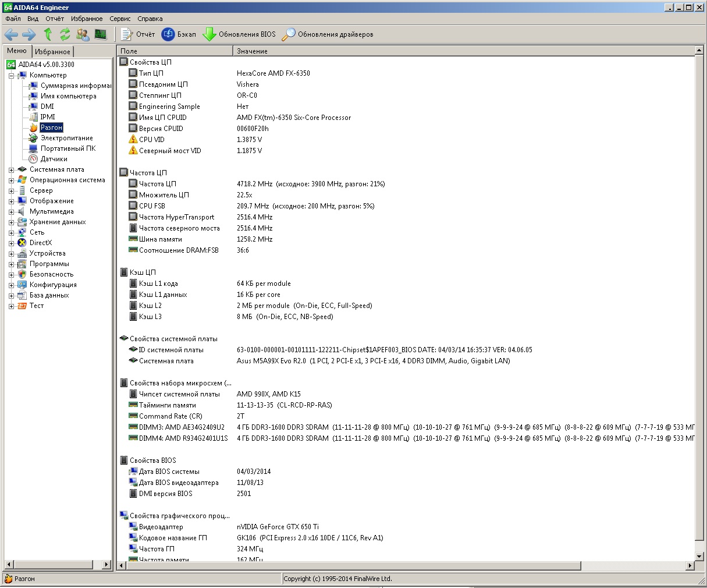
Task: Expand the Операционная система tree node
Action: [11, 180]
